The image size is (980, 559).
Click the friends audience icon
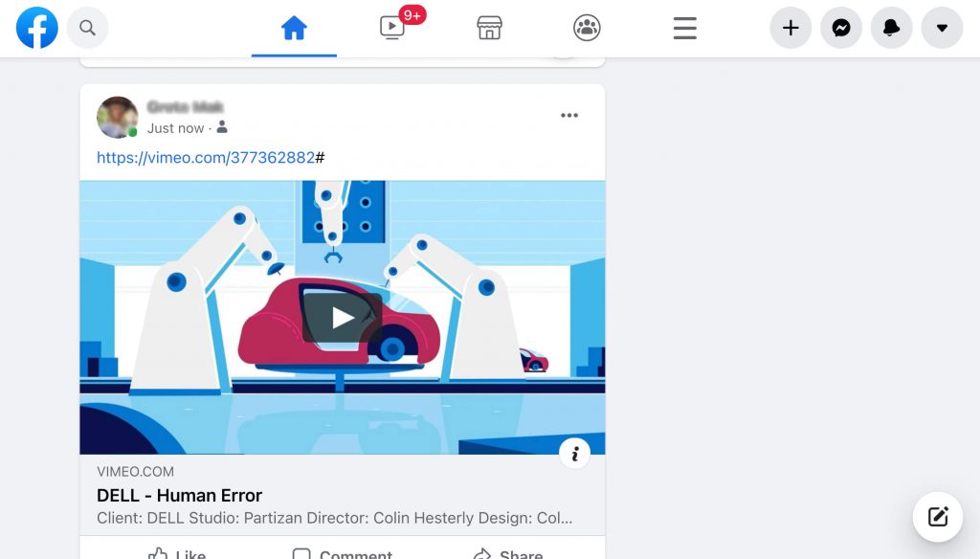(222, 127)
